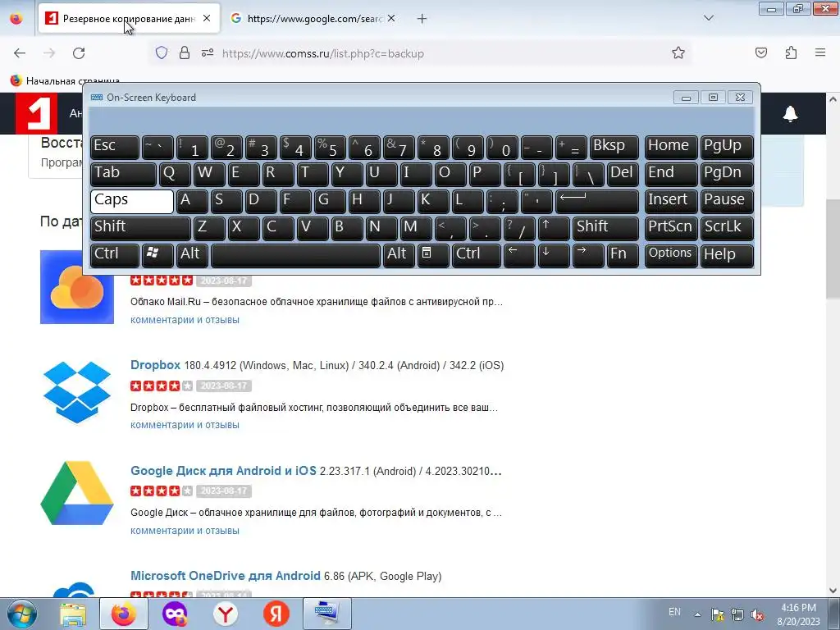The width and height of the screenshot is (840, 630).
Task: Open the Начальная страница bookmark
Action: click(x=65, y=81)
